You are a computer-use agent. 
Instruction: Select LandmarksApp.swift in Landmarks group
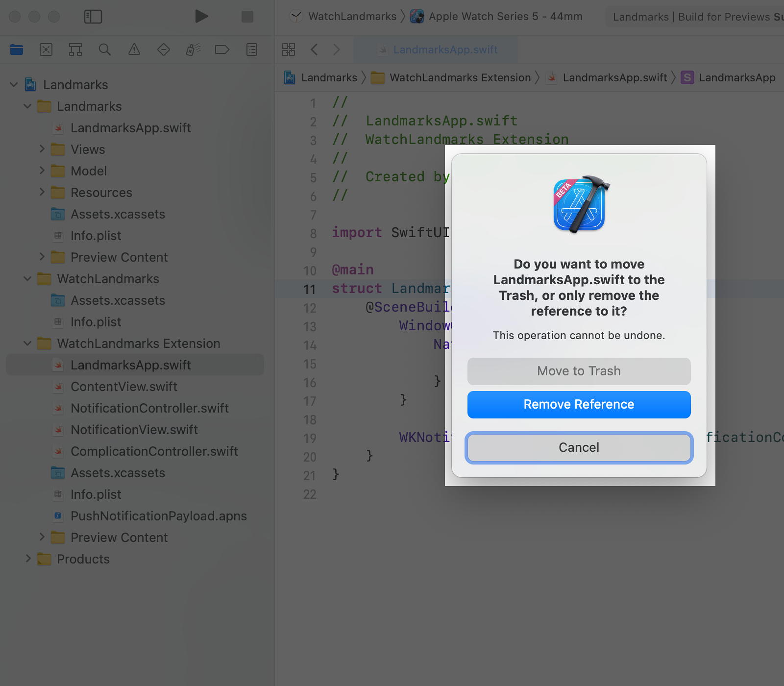(x=130, y=128)
